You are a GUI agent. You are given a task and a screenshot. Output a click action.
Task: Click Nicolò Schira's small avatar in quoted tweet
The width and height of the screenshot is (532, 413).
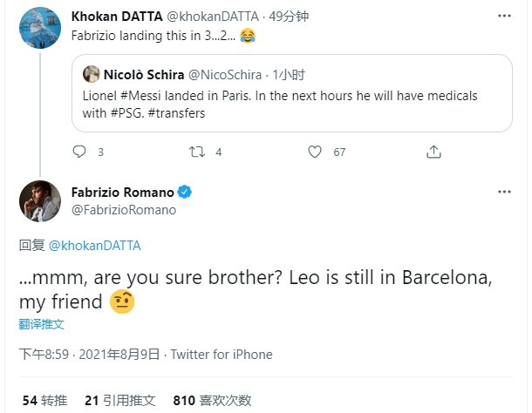92,76
